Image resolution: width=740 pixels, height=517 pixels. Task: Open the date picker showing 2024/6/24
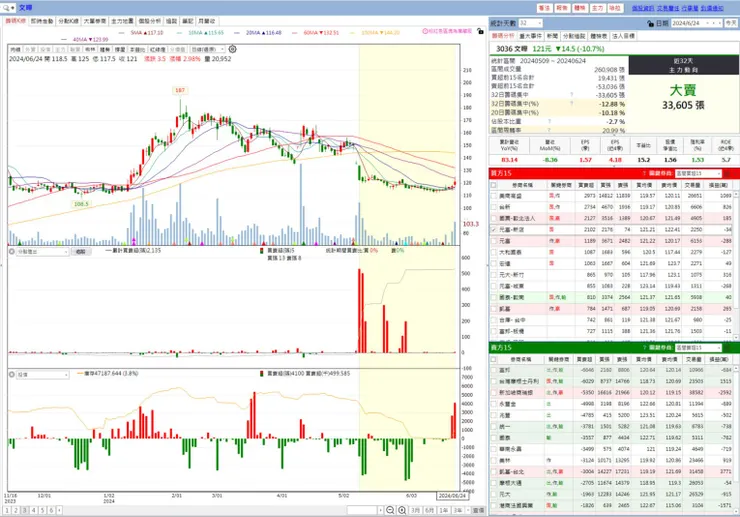(697, 23)
